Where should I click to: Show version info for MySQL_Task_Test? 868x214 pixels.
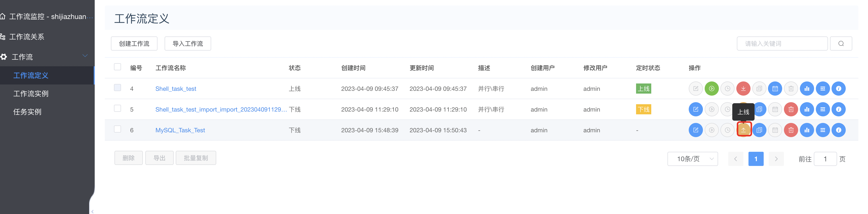tap(838, 130)
